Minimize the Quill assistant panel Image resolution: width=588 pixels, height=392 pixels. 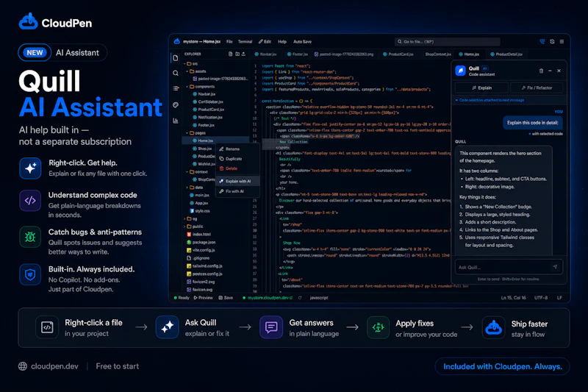click(550, 71)
